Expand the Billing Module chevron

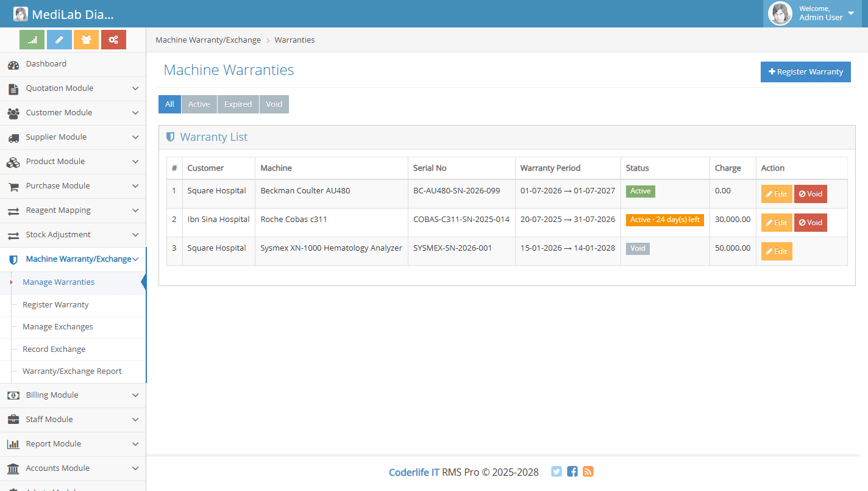[x=135, y=395]
